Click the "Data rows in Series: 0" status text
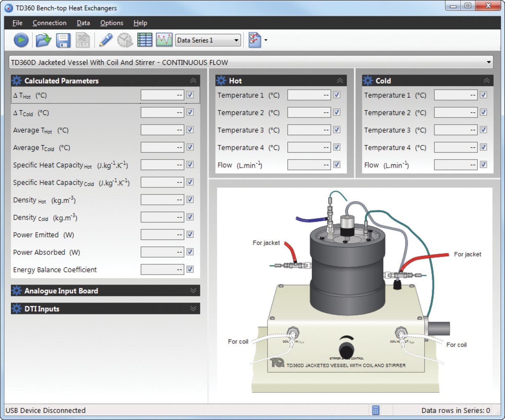Screen dimensions: 505x420 point(456,410)
